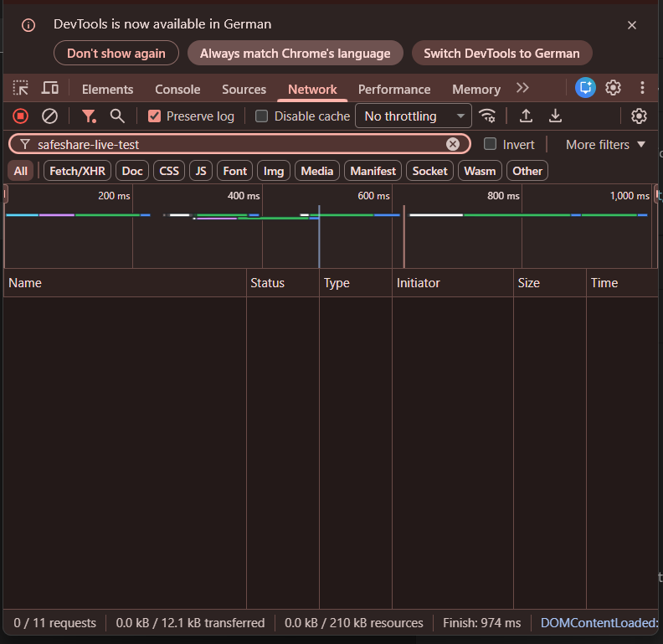Click the 210 kB resources status text
663x644 pixels.
[353, 623]
